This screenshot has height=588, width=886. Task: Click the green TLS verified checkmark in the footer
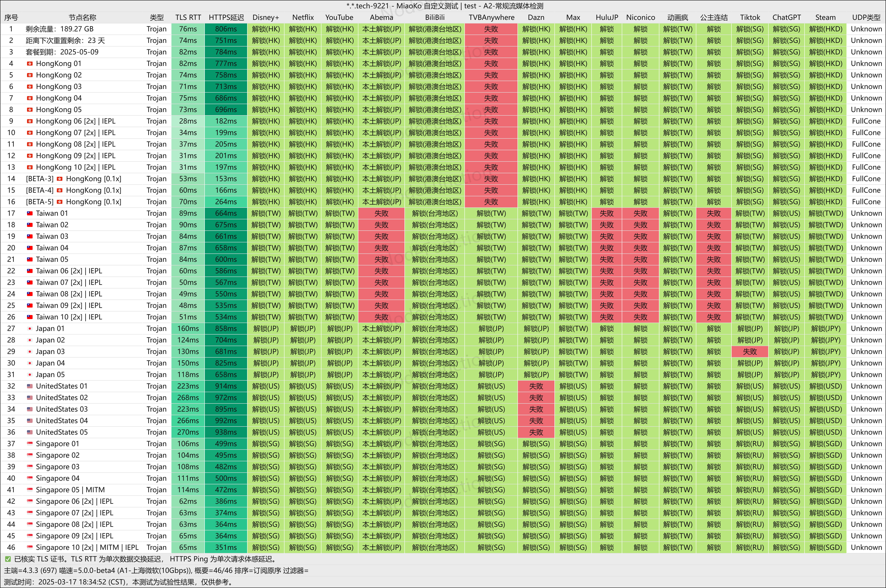(x=8, y=559)
